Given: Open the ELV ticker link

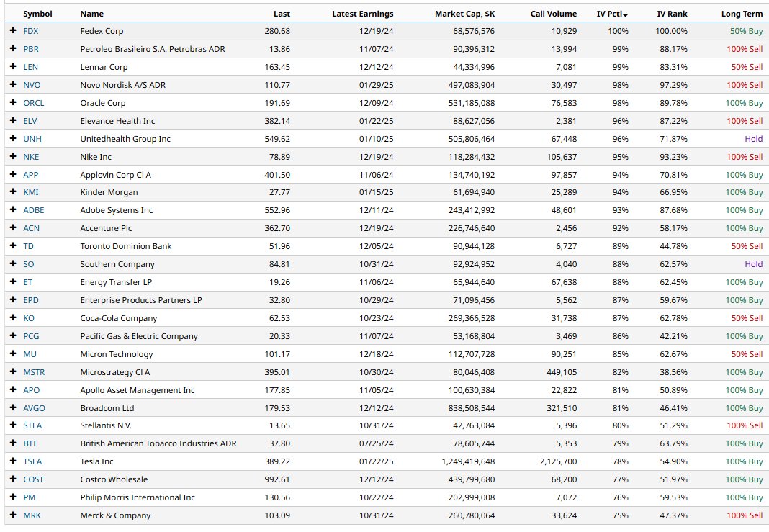Looking at the screenshot, I should click(x=30, y=121).
